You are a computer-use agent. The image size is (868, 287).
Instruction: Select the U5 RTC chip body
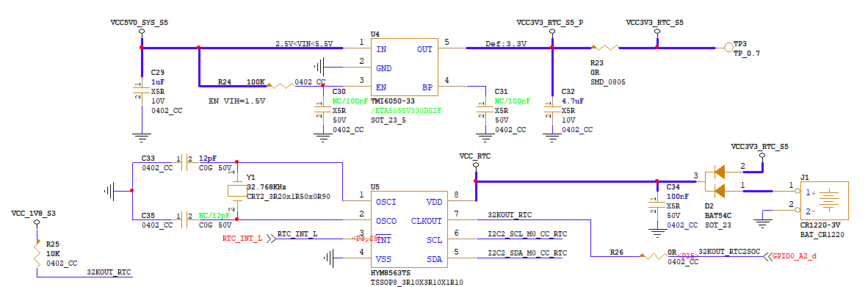[409, 230]
